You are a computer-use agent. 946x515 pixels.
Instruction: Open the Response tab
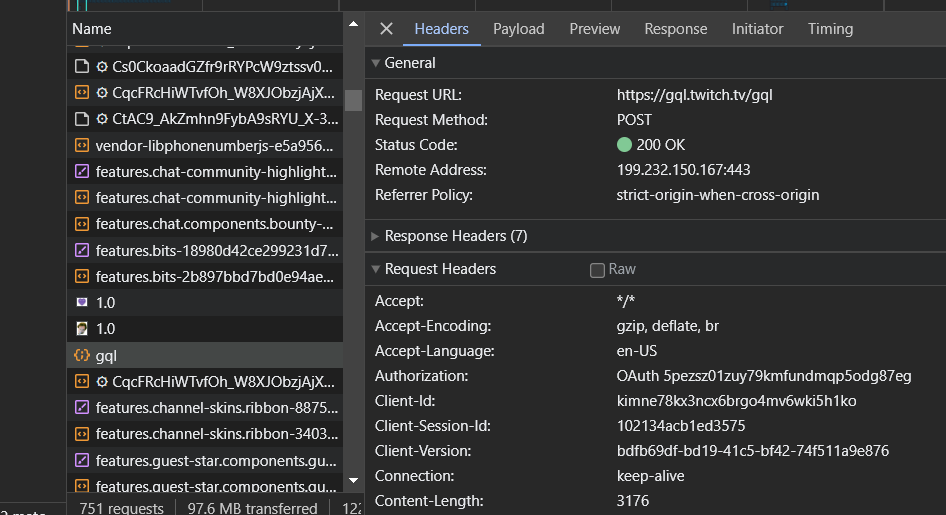point(675,29)
